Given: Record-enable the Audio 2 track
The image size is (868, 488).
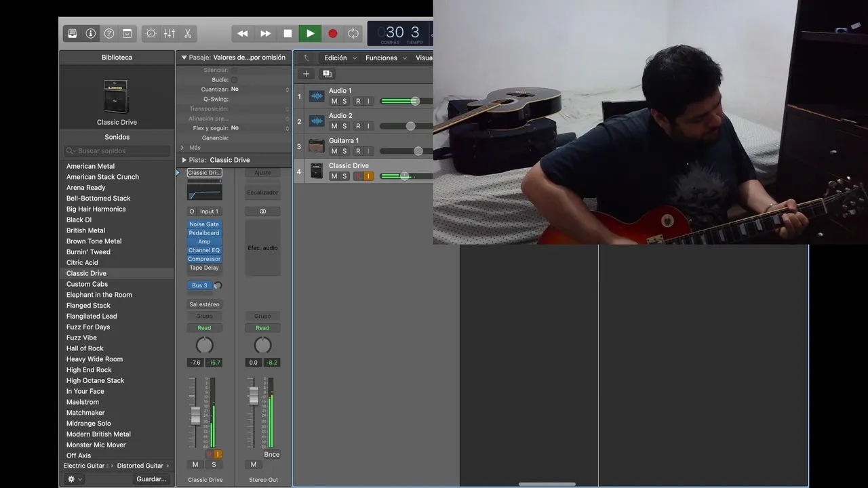Looking at the screenshot, I should point(358,126).
